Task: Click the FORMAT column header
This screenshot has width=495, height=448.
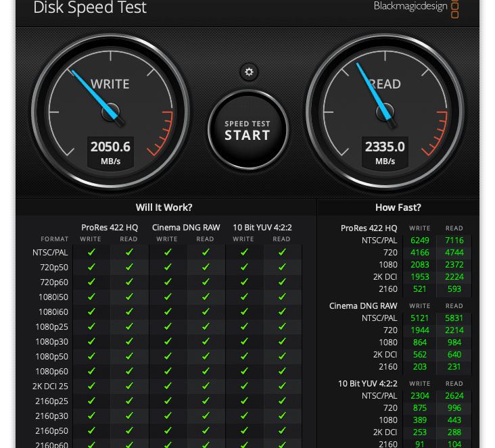Action: (54, 239)
